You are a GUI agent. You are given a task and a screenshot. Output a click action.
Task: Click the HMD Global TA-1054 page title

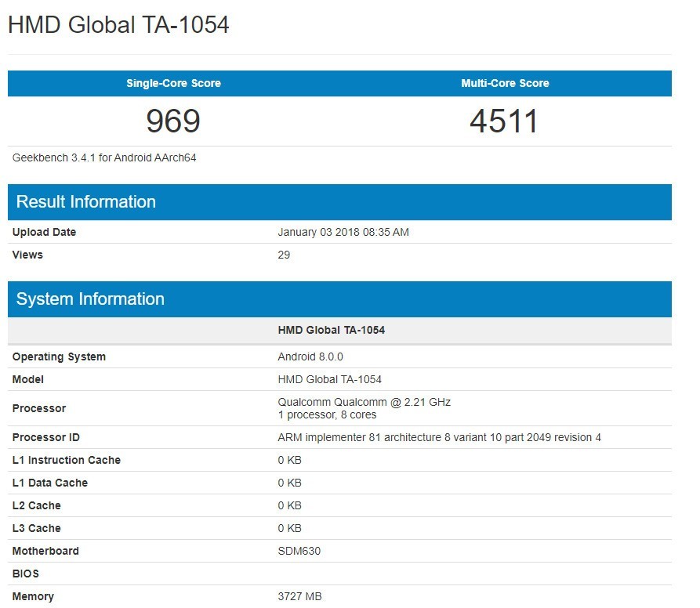pyautogui.click(x=118, y=24)
